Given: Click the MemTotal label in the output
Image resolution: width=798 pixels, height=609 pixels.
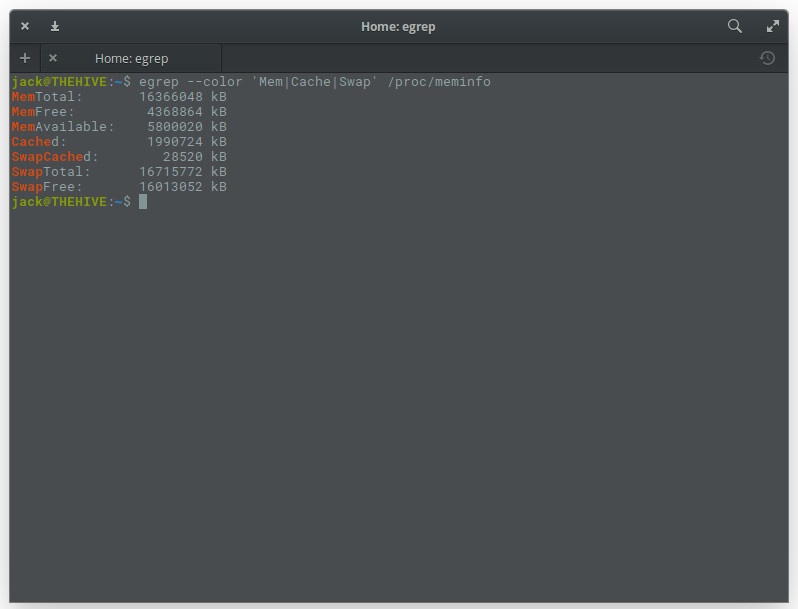Looking at the screenshot, I should pos(47,97).
